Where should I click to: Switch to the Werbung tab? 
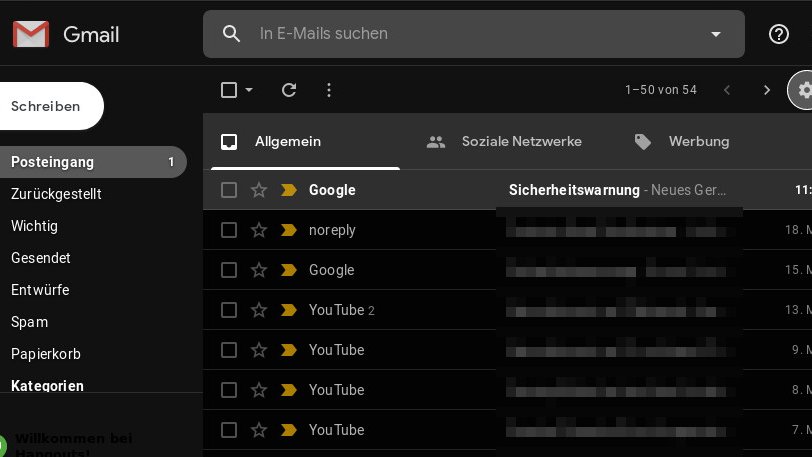pos(682,142)
